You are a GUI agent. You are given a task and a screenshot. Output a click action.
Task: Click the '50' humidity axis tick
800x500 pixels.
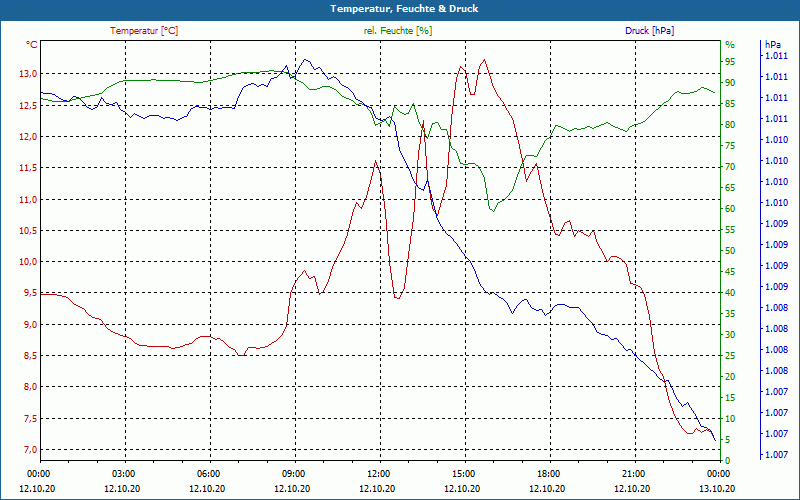[730, 251]
